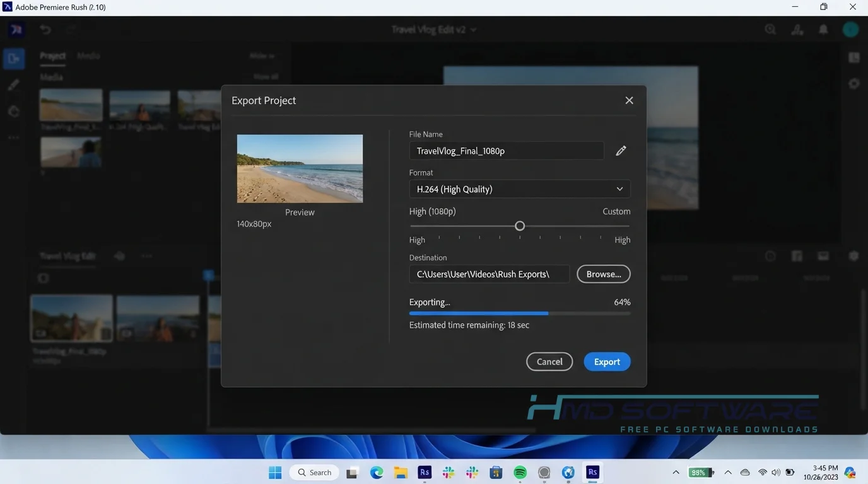The height and width of the screenshot is (484, 868).
Task: Open Spotify from taskbar
Action: (520, 473)
